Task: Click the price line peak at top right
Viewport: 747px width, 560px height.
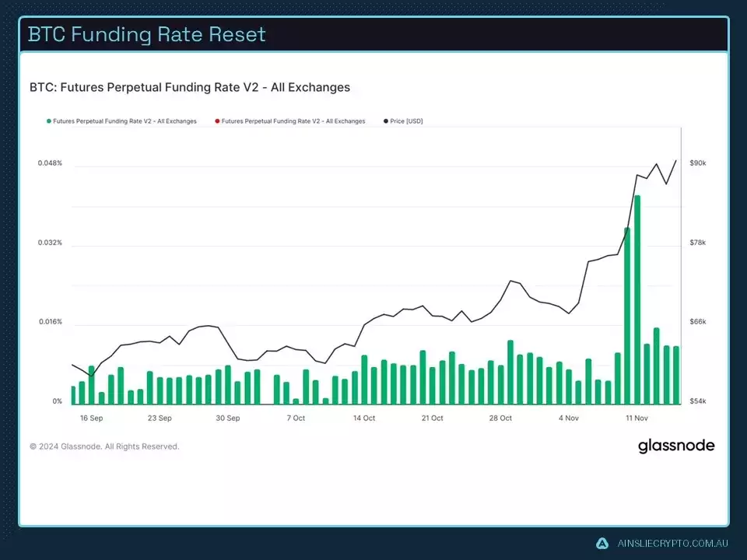Action: [675, 161]
